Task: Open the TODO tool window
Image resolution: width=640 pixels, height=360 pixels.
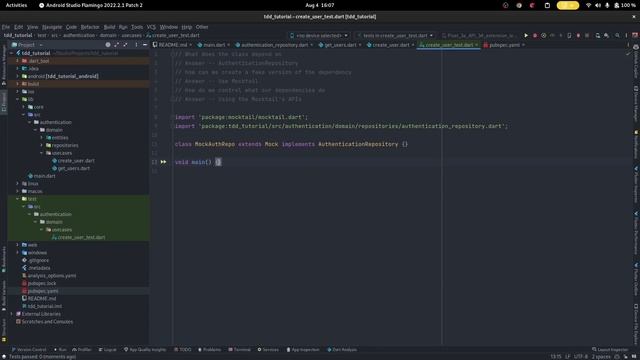Action: pyautogui.click(x=182, y=350)
